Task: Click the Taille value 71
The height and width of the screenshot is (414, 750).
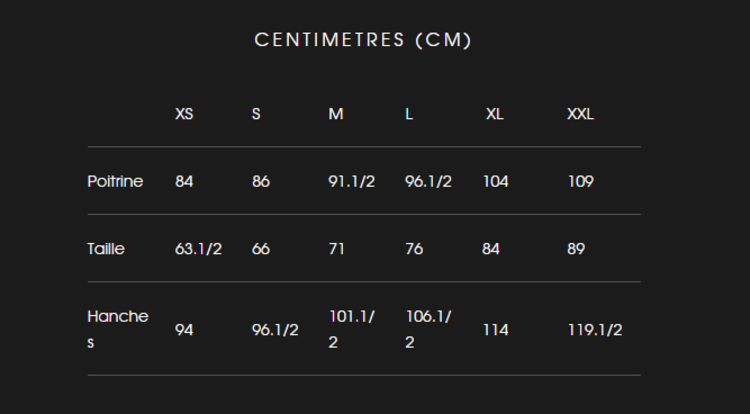Action: tap(337, 248)
